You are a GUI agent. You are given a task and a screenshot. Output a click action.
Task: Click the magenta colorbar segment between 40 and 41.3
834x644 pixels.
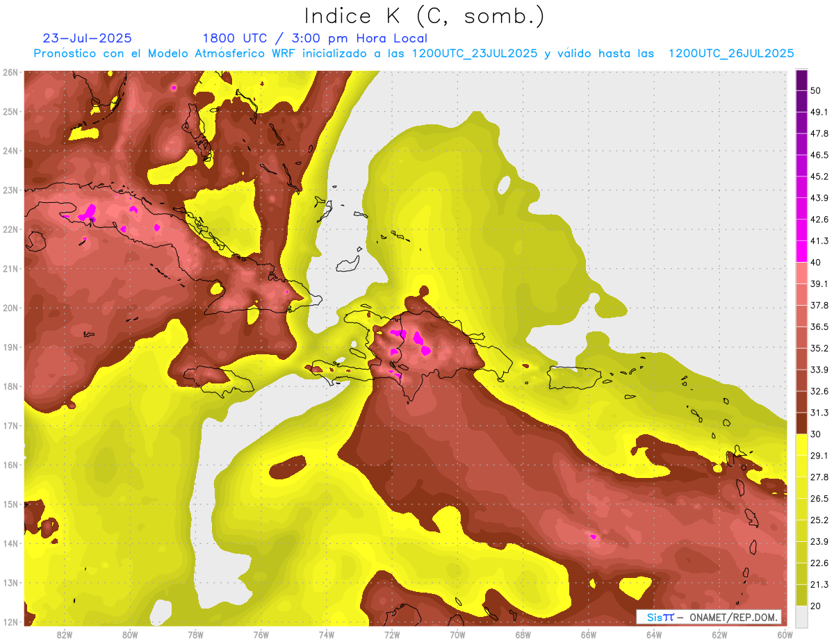(801, 251)
